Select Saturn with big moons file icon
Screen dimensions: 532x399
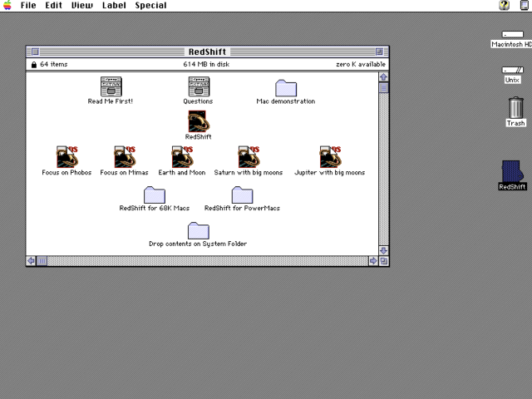249,157
